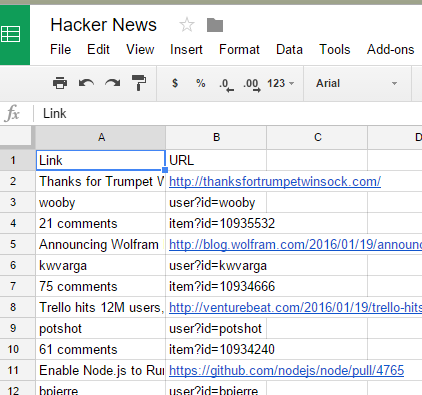Image resolution: width=422 pixels, height=395 pixels.
Task: Select the Paint format tool
Action: 139,83
